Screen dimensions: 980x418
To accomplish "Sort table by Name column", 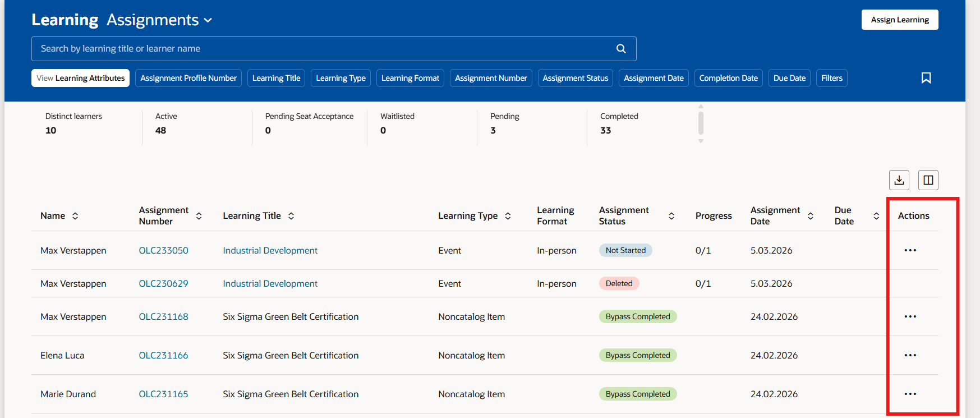I will [75, 216].
